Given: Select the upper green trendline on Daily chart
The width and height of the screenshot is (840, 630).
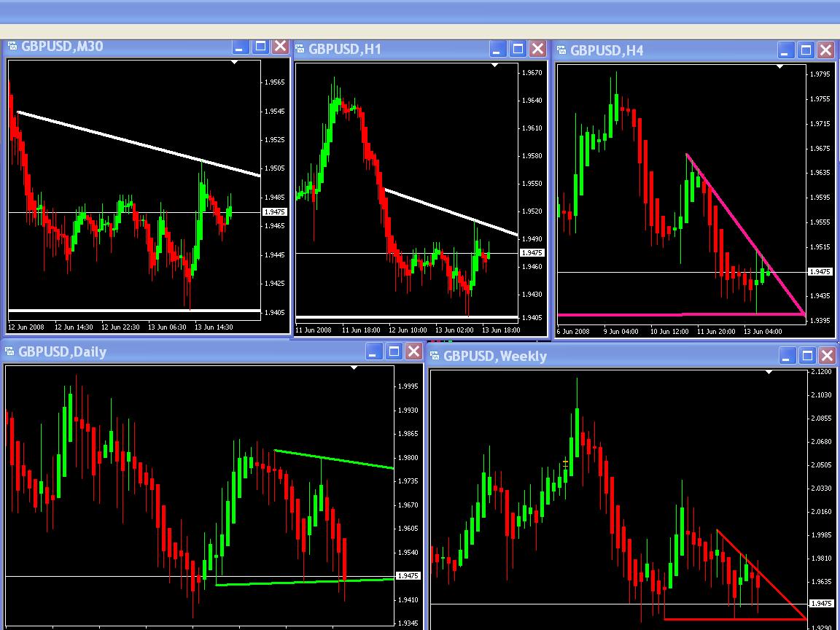Looking at the screenshot, I should click(334, 459).
